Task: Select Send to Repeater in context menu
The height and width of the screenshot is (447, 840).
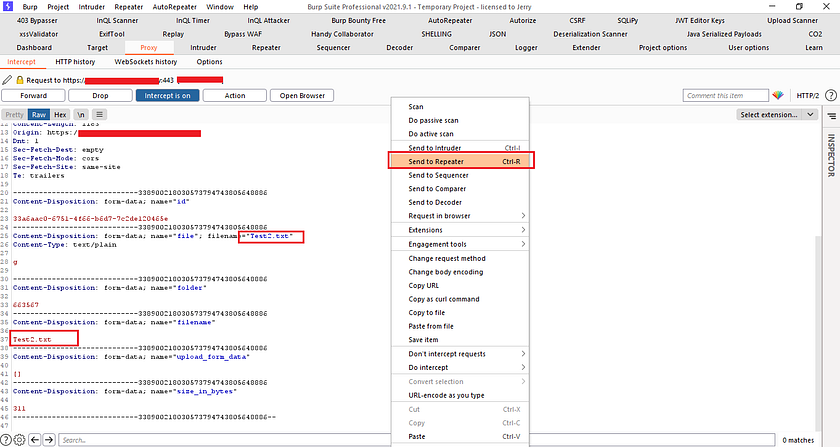Action: (460, 161)
